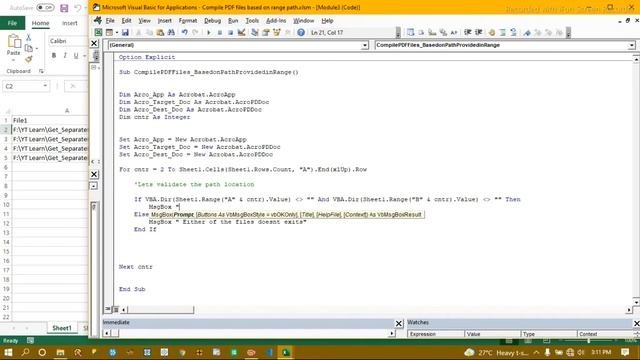Image resolution: width=640 pixels, height=360 pixels.
Task: Open the VBA Window menu
Action: click(303, 20)
